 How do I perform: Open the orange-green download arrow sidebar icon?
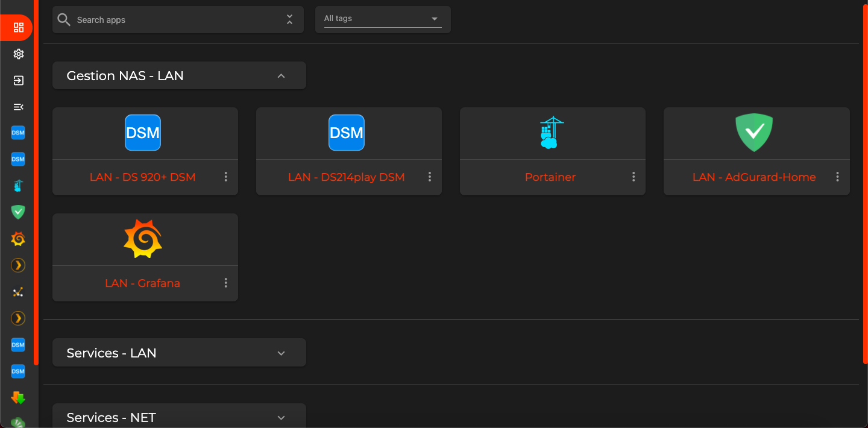(18, 398)
